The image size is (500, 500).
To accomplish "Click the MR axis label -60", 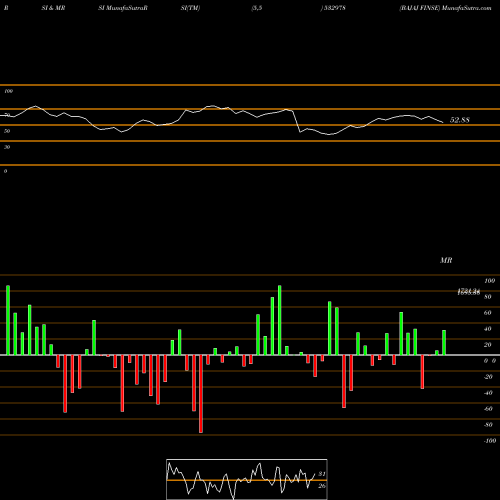I will [x=488, y=409].
